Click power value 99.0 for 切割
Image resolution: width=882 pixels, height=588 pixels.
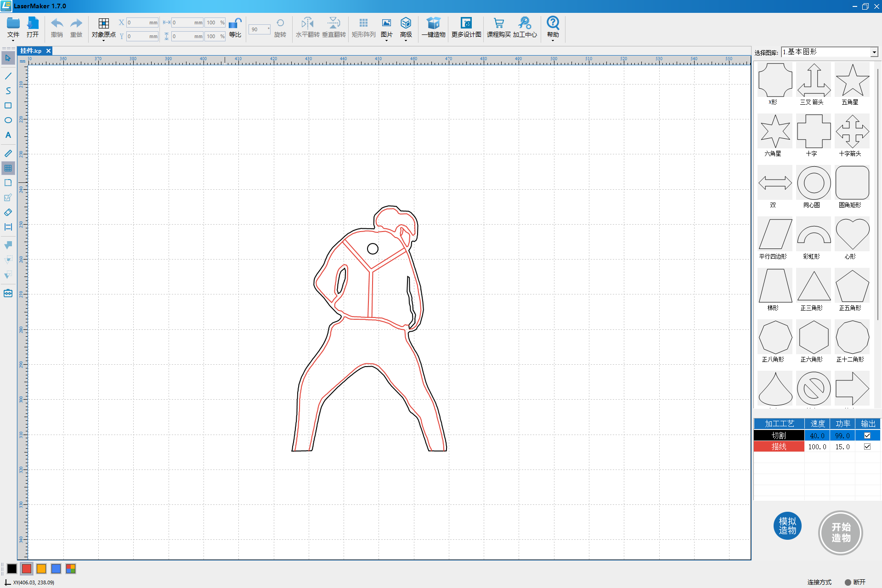point(842,435)
